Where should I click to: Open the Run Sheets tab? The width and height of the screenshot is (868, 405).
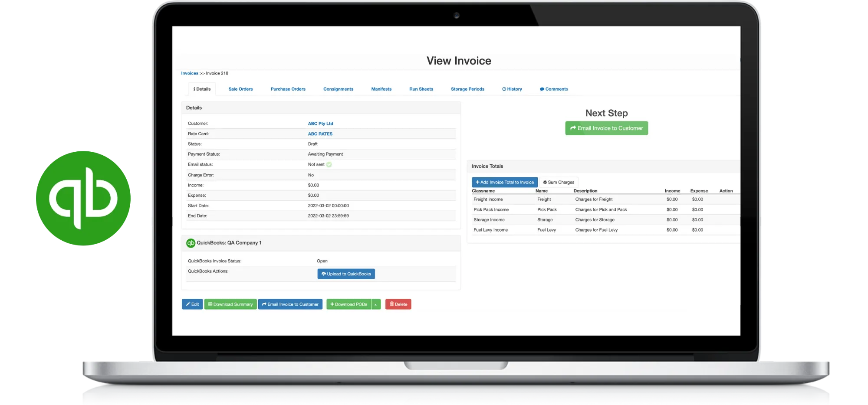421,89
